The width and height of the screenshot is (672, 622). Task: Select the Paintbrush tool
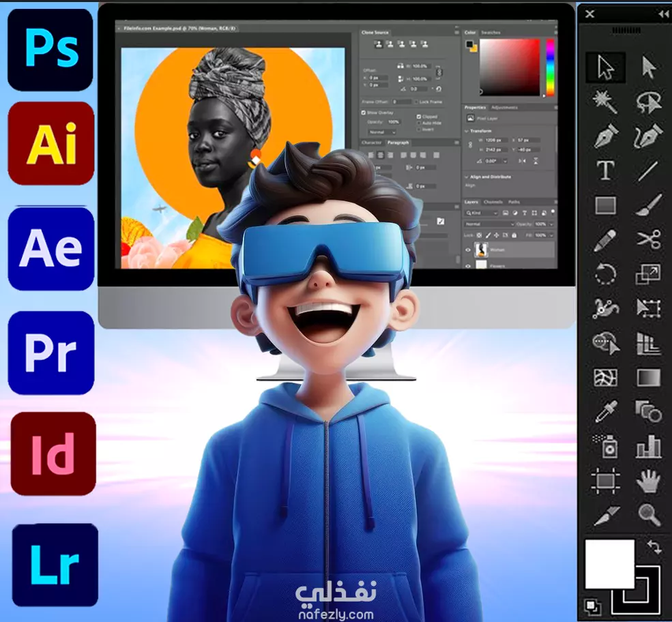coord(648,205)
